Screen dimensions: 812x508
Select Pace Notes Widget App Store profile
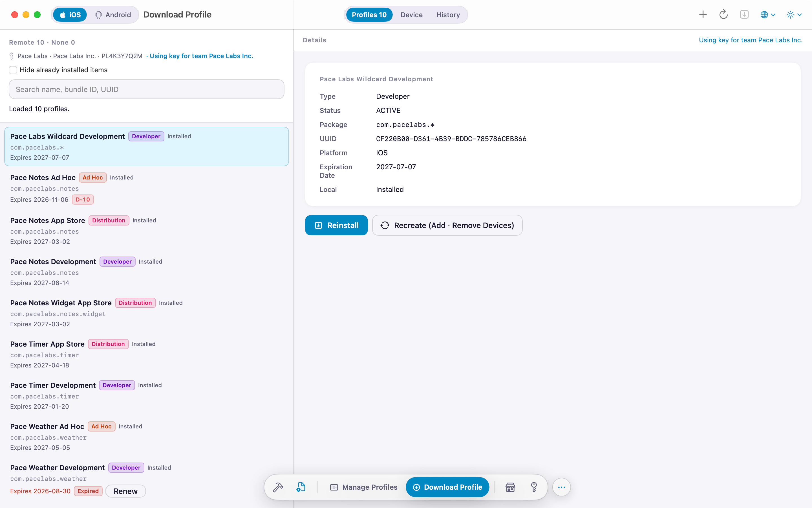click(147, 313)
